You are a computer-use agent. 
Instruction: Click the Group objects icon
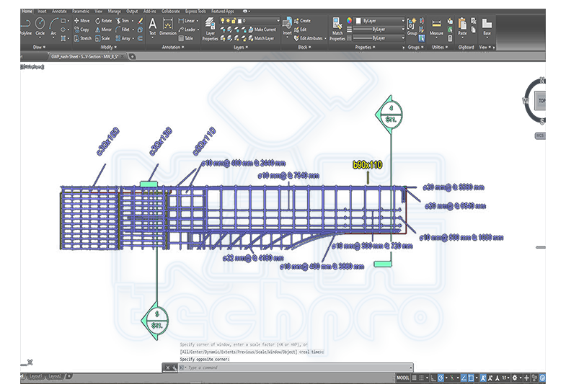pos(412,27)
